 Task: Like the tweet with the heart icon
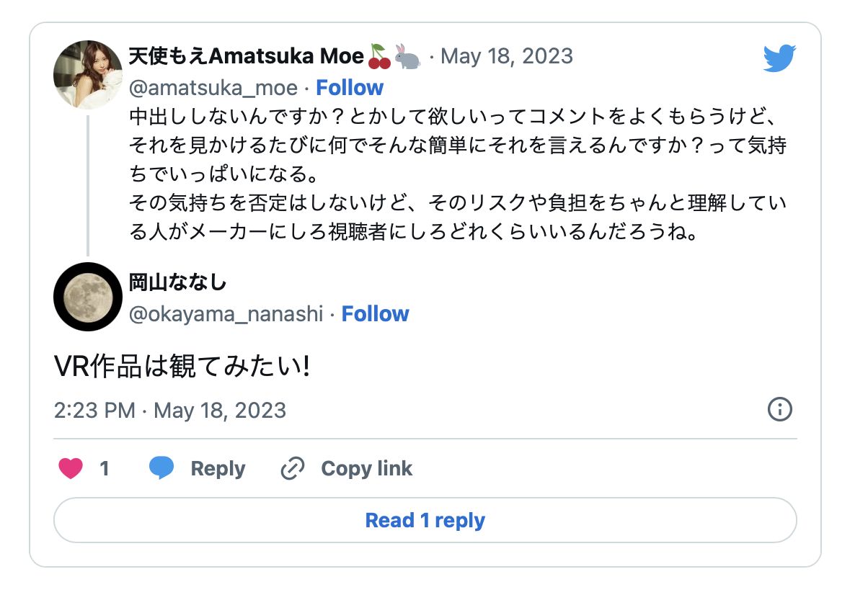(x=71, y=469)
